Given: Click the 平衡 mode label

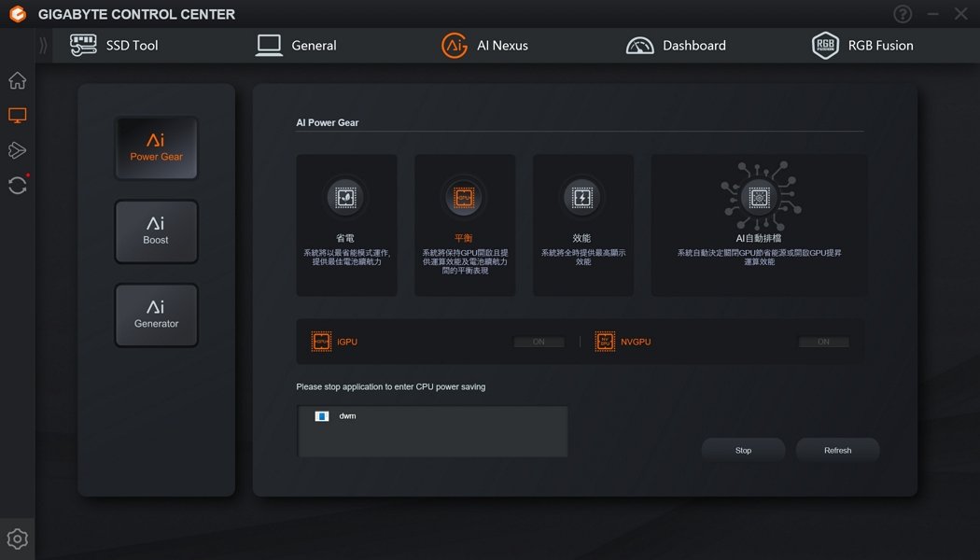Looking at the screenshot, I should pyautogui.click(x=464, y=238).
